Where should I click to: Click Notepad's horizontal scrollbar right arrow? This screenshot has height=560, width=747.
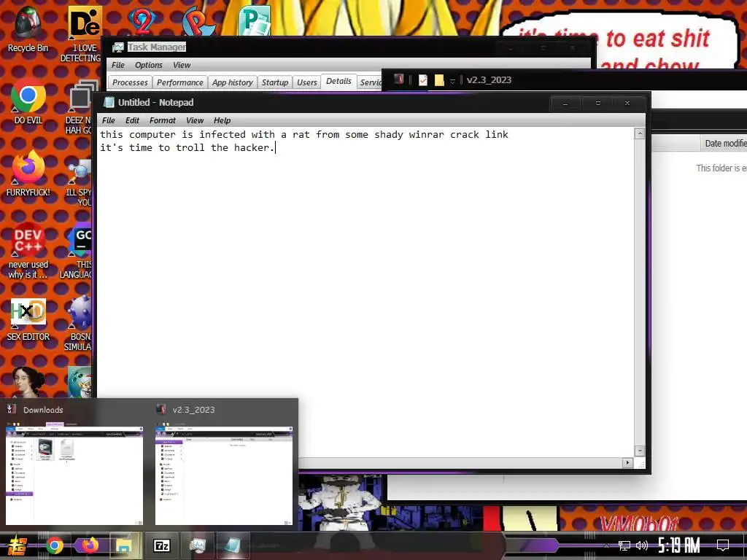[627, 462]
